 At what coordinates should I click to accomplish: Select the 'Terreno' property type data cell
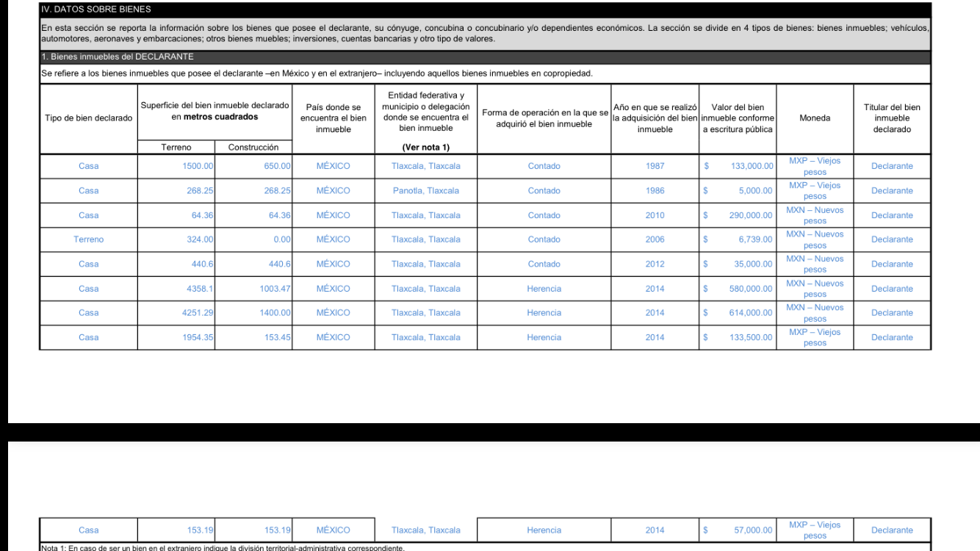coord(88,240)
